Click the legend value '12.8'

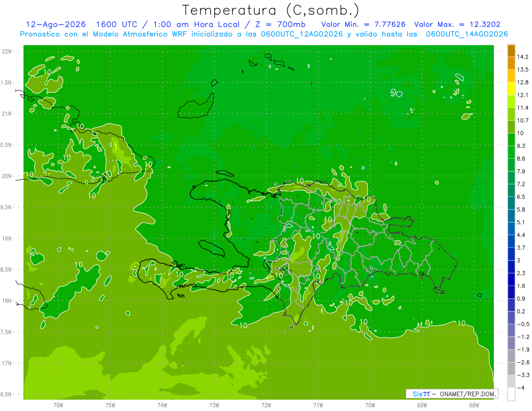coord(523,82)
